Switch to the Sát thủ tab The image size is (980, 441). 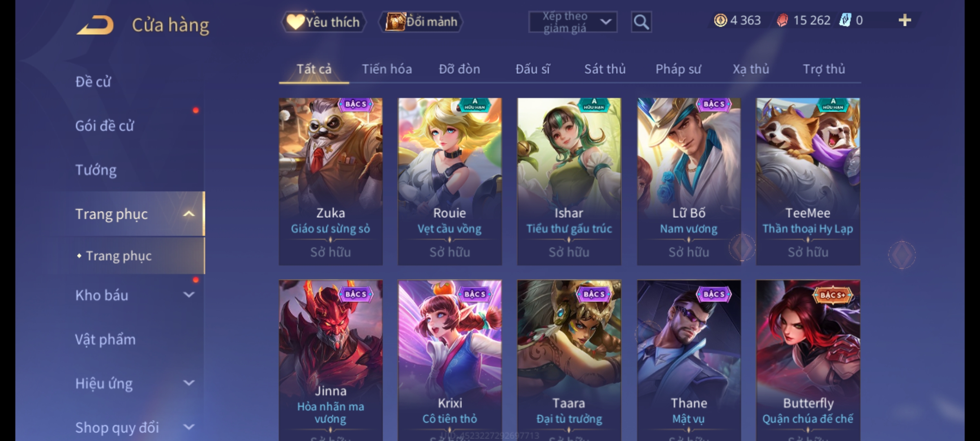coord(605,69)
